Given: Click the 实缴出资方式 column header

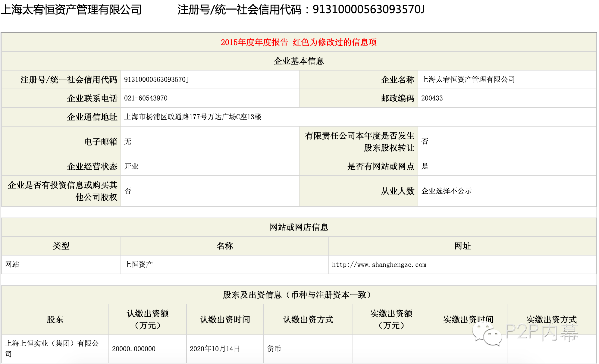Looking at the screenshot, I should pyautogui.click(x=552, y=320).
